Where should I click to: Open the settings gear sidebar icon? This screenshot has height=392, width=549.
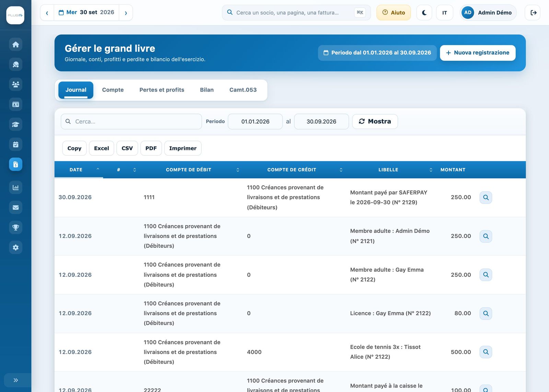[x=15, y=247]
